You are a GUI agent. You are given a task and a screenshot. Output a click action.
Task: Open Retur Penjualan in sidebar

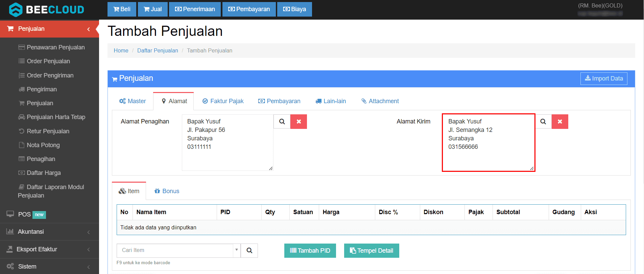tap(48, 131)
